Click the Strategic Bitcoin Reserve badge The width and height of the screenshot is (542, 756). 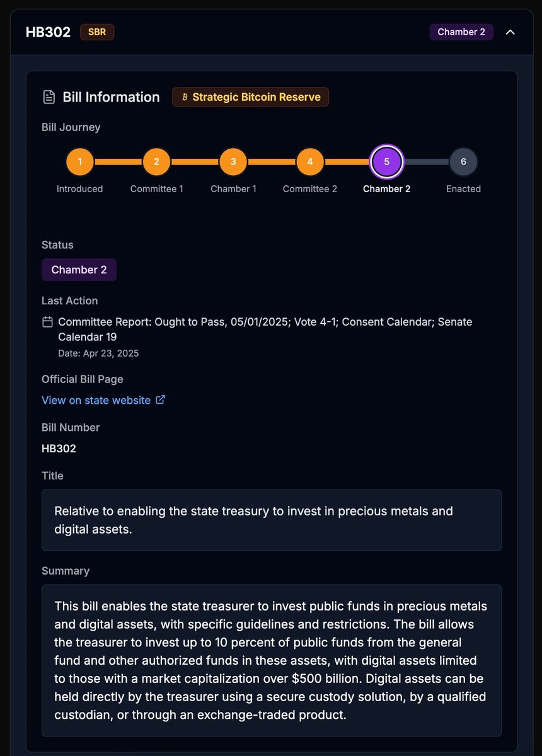(250, 97)
